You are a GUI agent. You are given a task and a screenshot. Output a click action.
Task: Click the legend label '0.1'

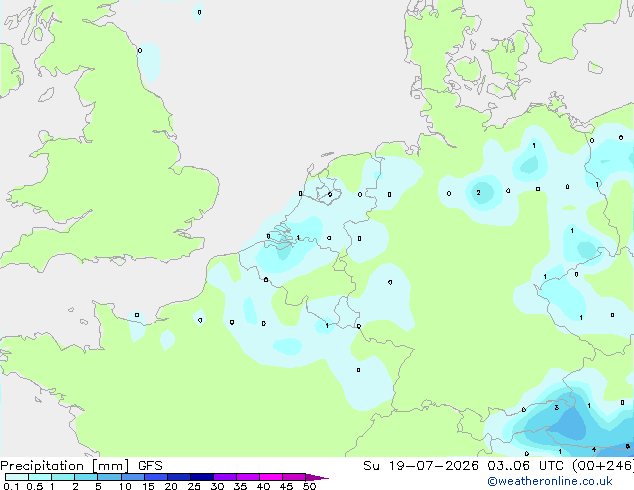tap(11, 486)
